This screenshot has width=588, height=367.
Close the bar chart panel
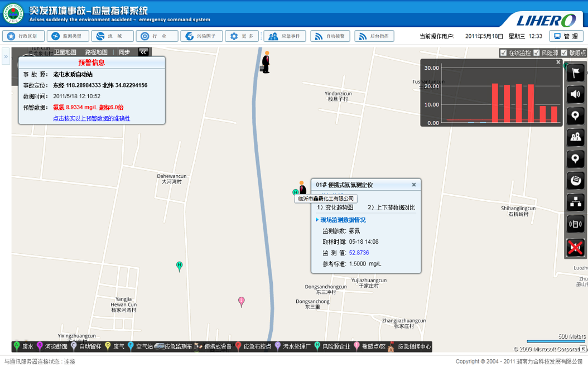click(x=558, y=62)
